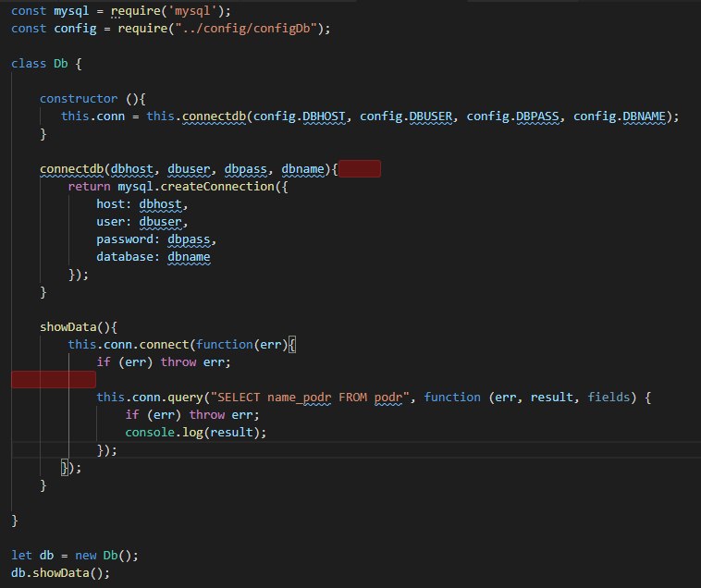The height and width of the screenshot is (588, 701).
Task: Click the "SELECT name_podr FROM podr" query string
Action: (310, 398)
